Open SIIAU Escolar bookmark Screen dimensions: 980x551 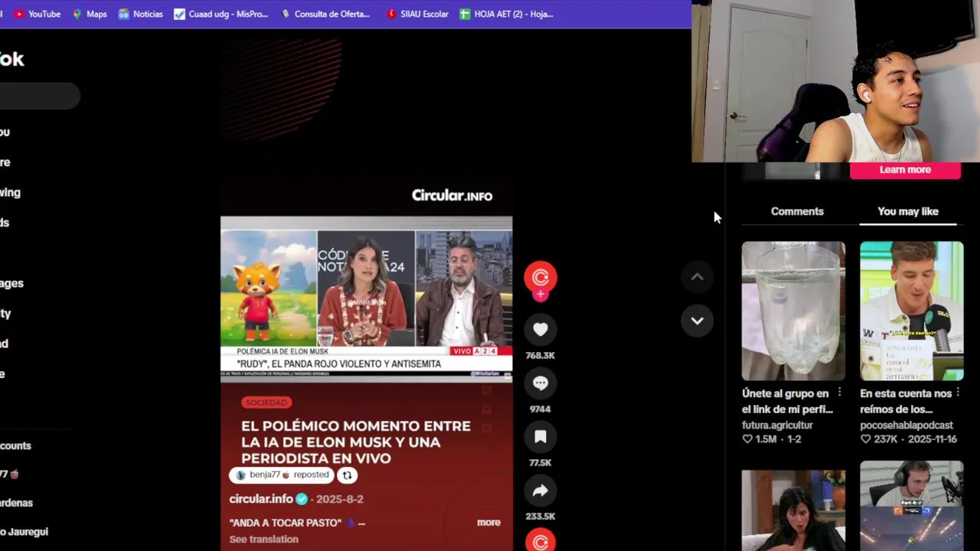[417, 14]
